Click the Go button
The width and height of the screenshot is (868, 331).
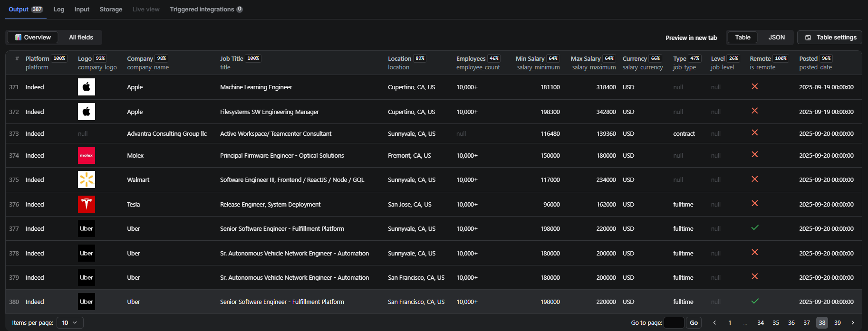click(694, 323)
